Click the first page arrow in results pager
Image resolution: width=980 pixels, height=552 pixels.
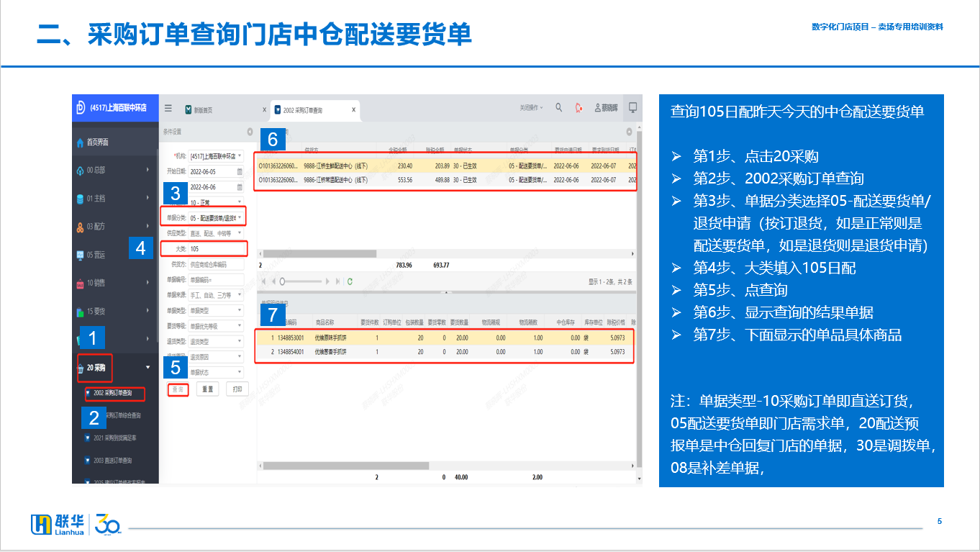pyautogui.click(x=263, y=281)
